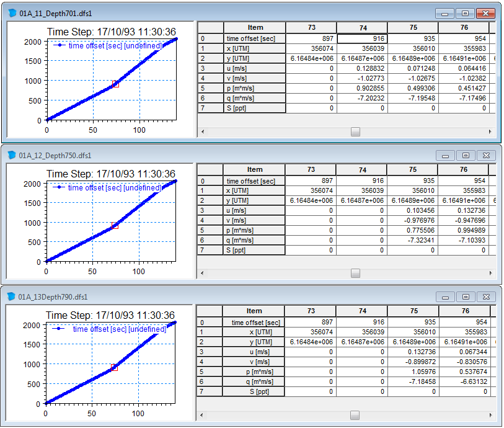This screenshot has width=504, height=428.
Task: Click the red current-step marker in Depth701 chart
Action: point(115,84)
